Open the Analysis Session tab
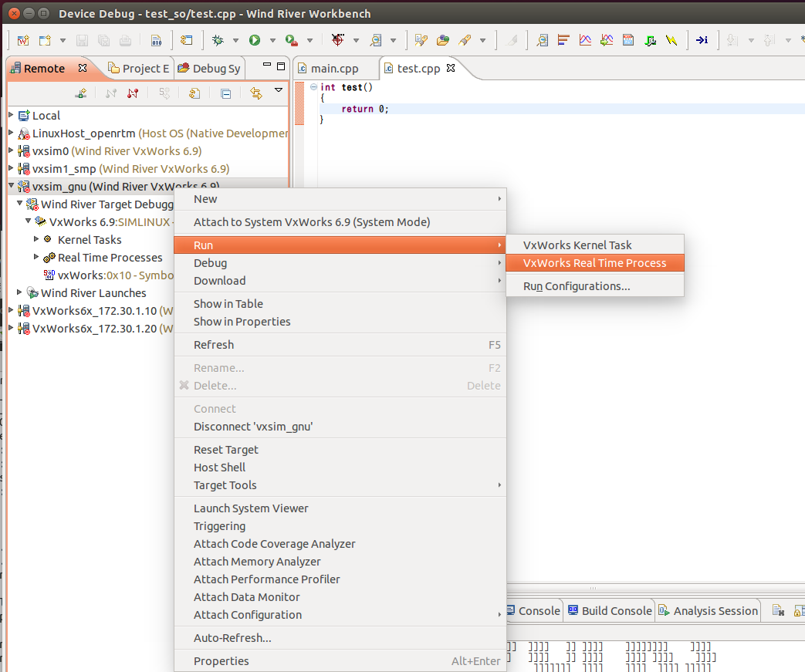805x672 pixels. pyautogui.click(x=709, y=610)
